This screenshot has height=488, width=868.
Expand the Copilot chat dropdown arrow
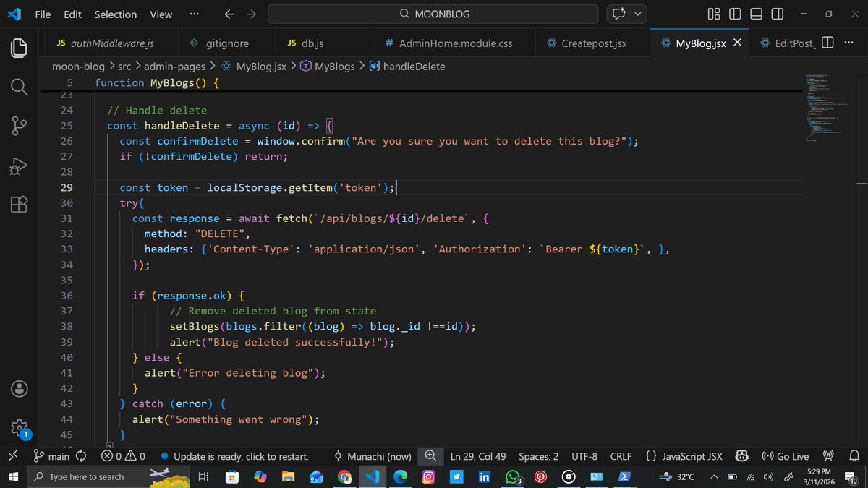coord(637,14)
